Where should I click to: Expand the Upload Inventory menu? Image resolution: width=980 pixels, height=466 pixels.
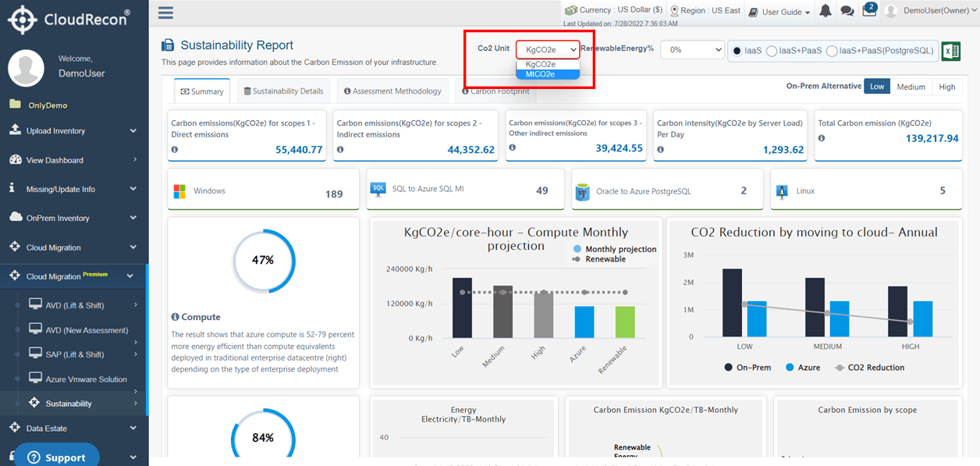74,130
